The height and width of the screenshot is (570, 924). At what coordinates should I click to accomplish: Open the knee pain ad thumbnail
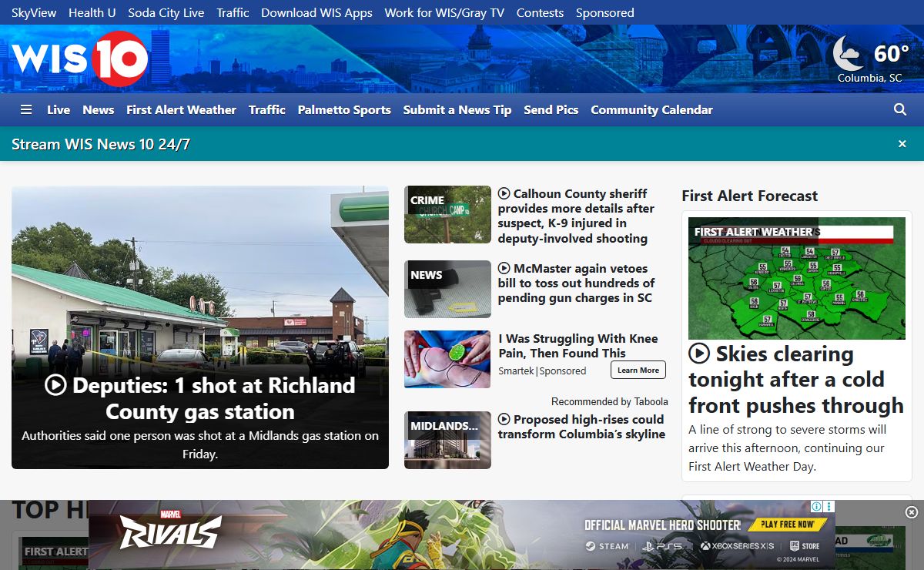[447, 359]
